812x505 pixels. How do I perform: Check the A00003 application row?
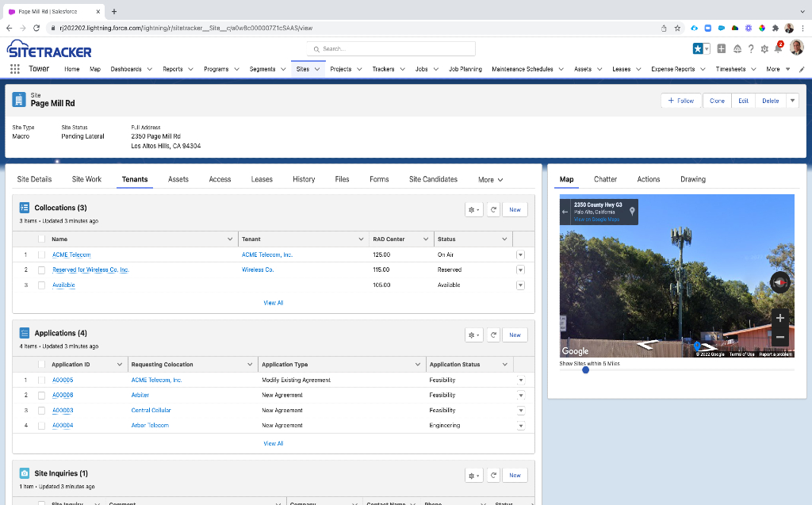tap(41, 411)
